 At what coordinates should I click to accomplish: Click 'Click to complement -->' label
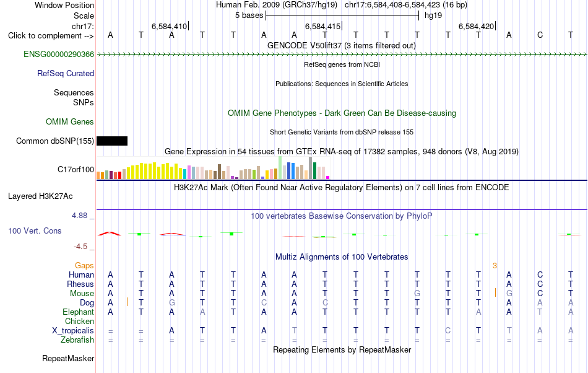51,36
